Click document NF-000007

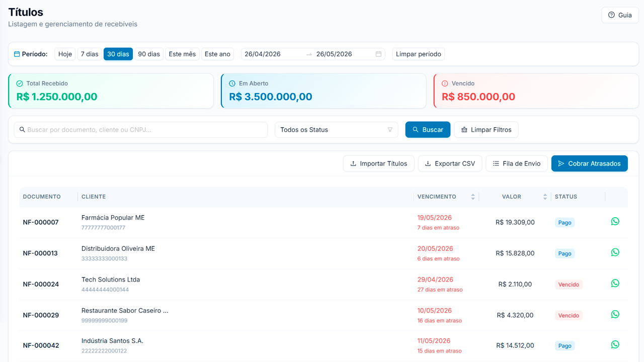(x=41, y=222)
